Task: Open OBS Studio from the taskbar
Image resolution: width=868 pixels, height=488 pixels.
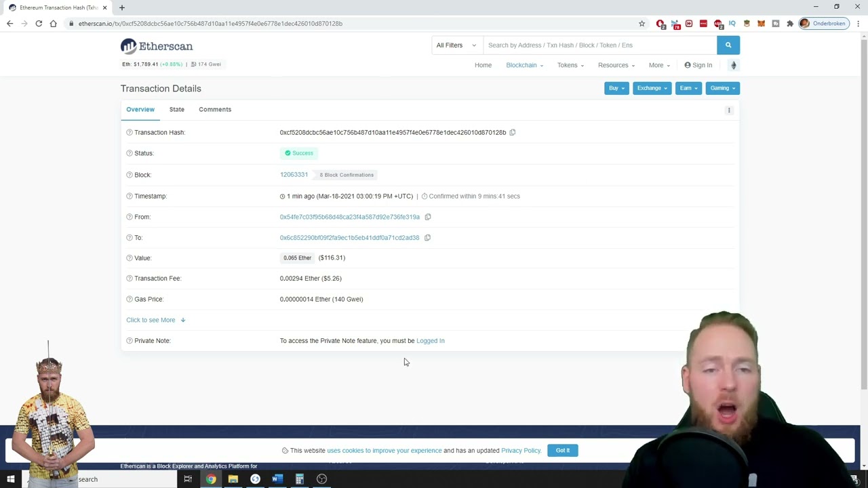Action: (321, 479)
